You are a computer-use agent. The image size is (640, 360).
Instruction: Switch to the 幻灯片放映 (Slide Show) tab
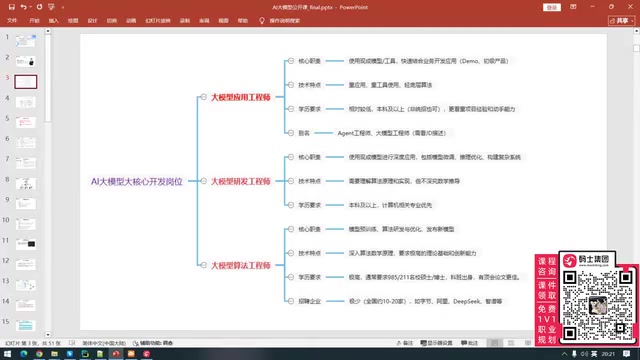coord(158,20)
